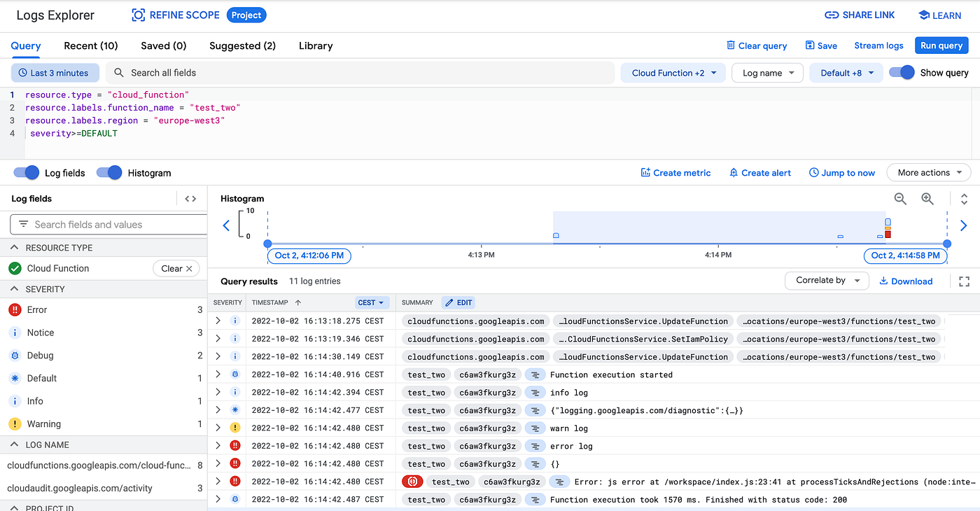
Task: Click Jump to now clock icon
Action: [813, 172]
